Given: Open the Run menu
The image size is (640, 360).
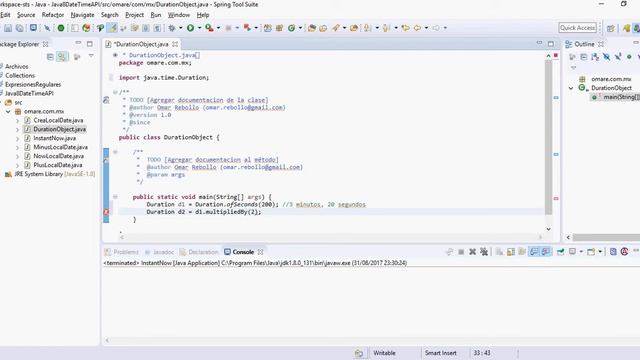Looking at the screenshot, I should (x=156, y=15).
